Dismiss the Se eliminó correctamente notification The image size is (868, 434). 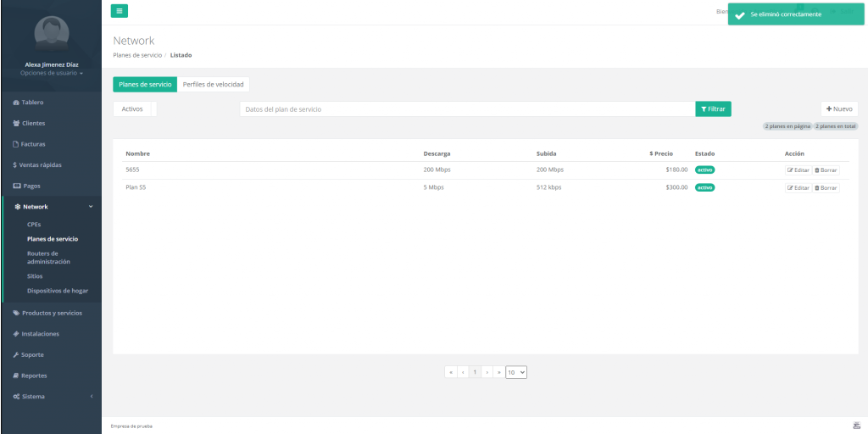coord(795,14)
